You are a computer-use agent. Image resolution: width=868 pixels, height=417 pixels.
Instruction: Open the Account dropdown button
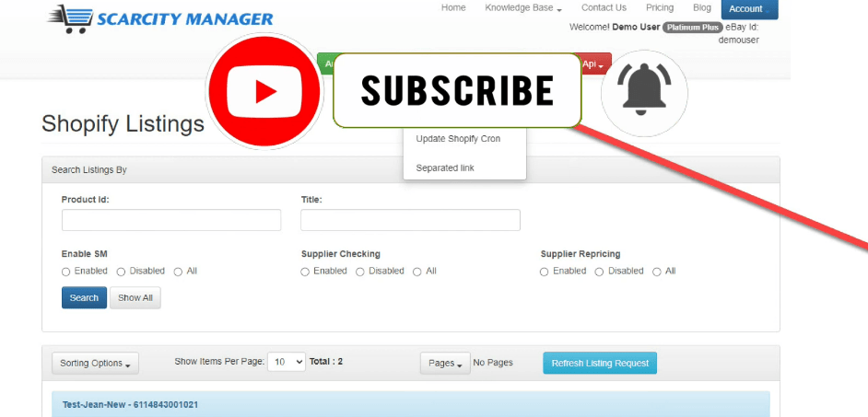(x=749, y=9)
